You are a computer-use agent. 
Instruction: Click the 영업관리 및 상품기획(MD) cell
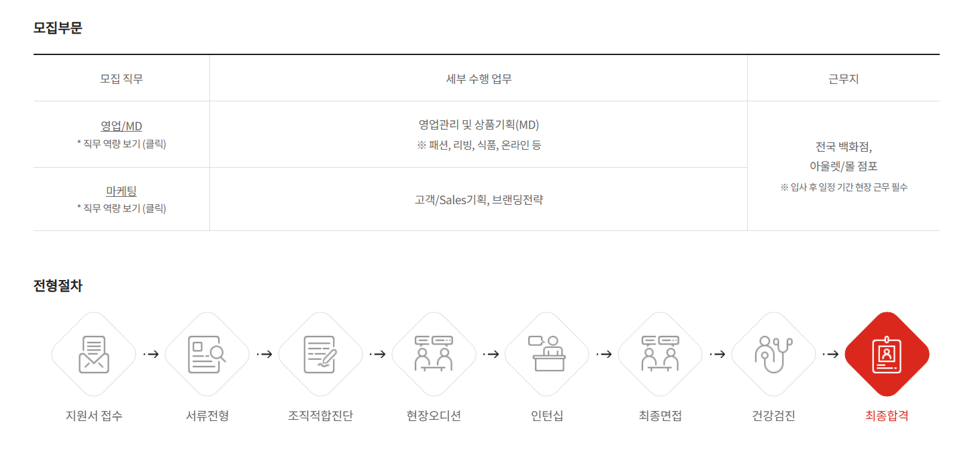(479, 125)
